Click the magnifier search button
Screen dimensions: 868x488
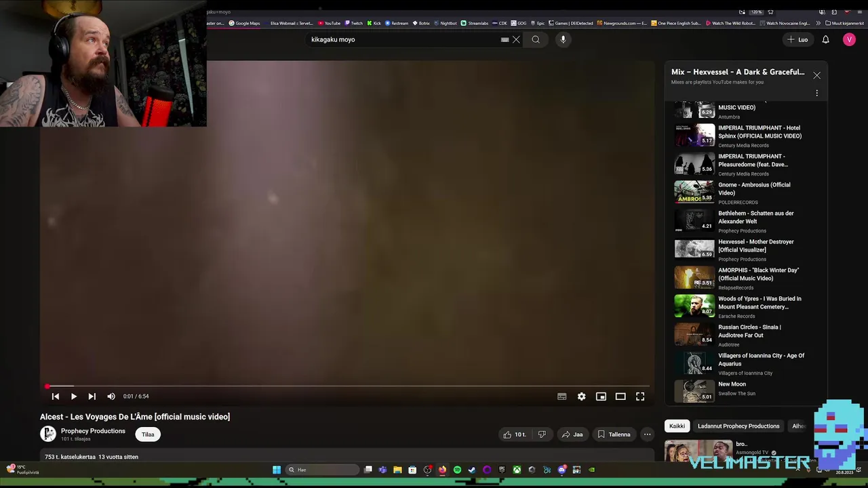coord(536,39)
